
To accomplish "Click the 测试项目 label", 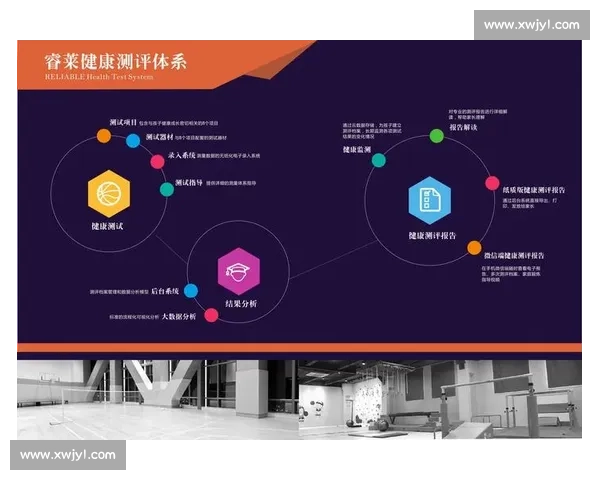I will click(123, 122).
